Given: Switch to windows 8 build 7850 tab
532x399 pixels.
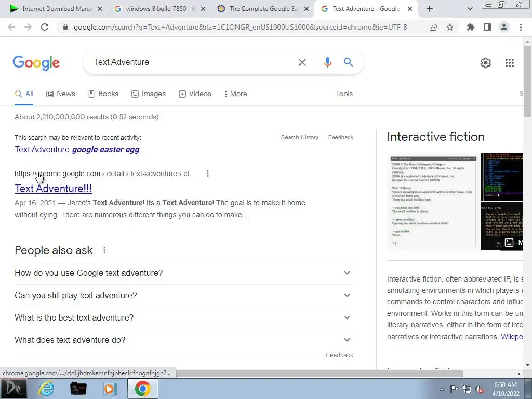Looking at the screenshot, I should [x=159, y=9].
